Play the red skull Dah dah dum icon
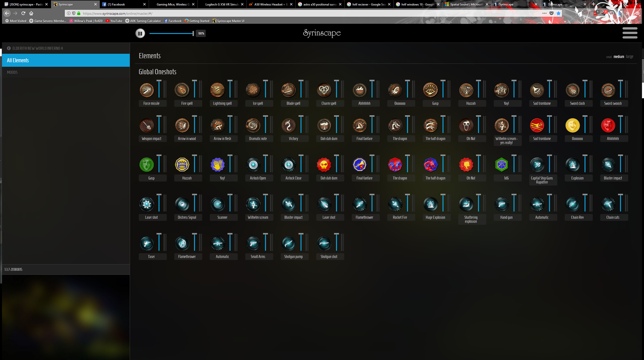The width and height of the screenshot is (644, 360). tap(324, 165)
